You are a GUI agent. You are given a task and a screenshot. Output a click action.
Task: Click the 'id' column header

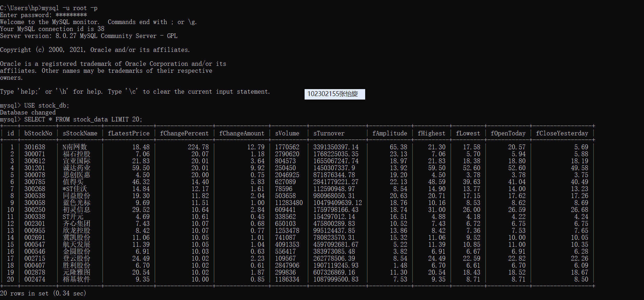(x=10, y=133)
